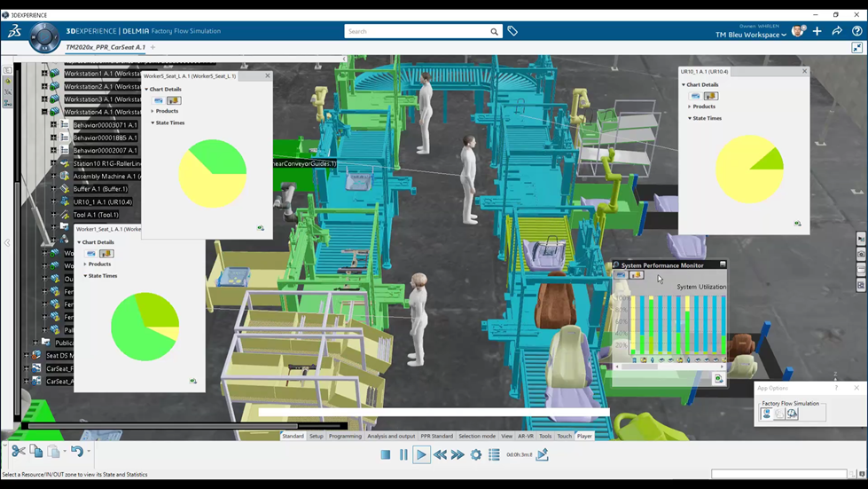The image size is (868, 489).
Task: Collapse State Times in UR10_1 panel
Action: (690, 119)
